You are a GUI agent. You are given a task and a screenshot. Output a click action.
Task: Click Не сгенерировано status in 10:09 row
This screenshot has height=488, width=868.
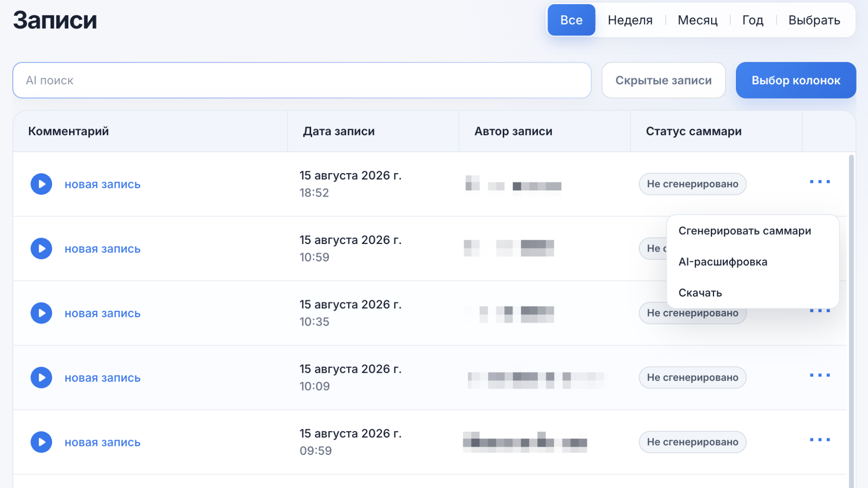[x=693, y=377]
